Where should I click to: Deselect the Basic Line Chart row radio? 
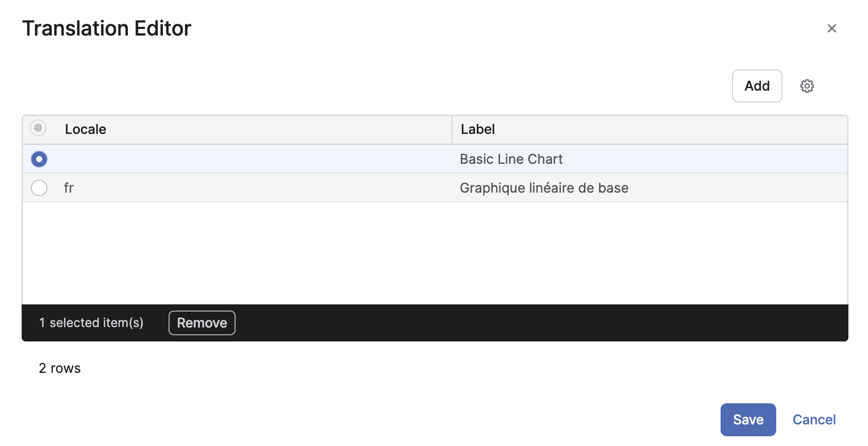coord(39,159)
